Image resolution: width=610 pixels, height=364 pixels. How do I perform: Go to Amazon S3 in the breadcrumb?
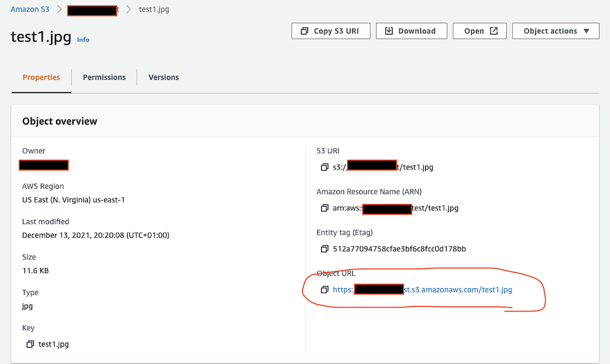[x=30, y=10]
